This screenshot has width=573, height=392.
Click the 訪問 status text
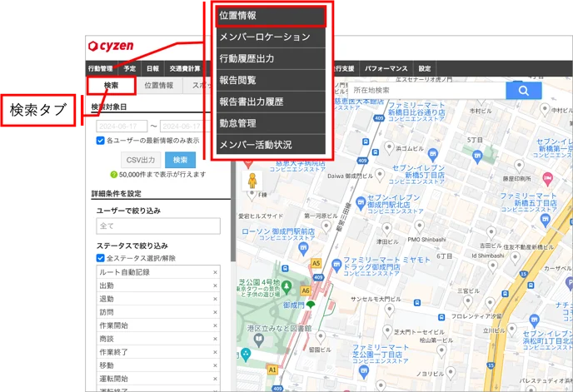pyautogui.click(x=107, y=312)
